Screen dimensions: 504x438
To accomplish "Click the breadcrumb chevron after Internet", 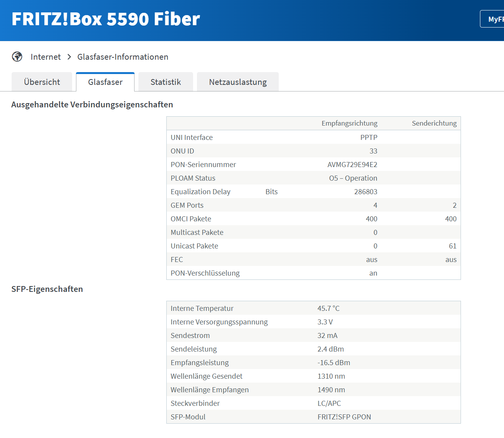I will [x=69, y=57].
